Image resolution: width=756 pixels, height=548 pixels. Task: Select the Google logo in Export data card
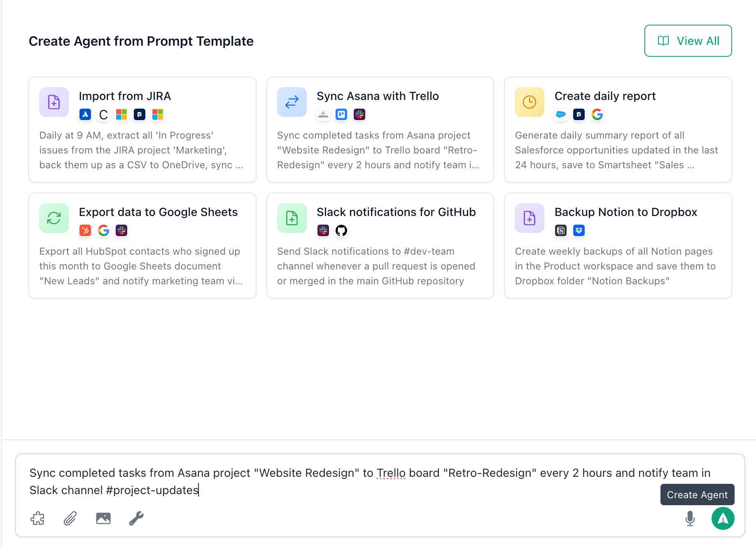point(103,230)
